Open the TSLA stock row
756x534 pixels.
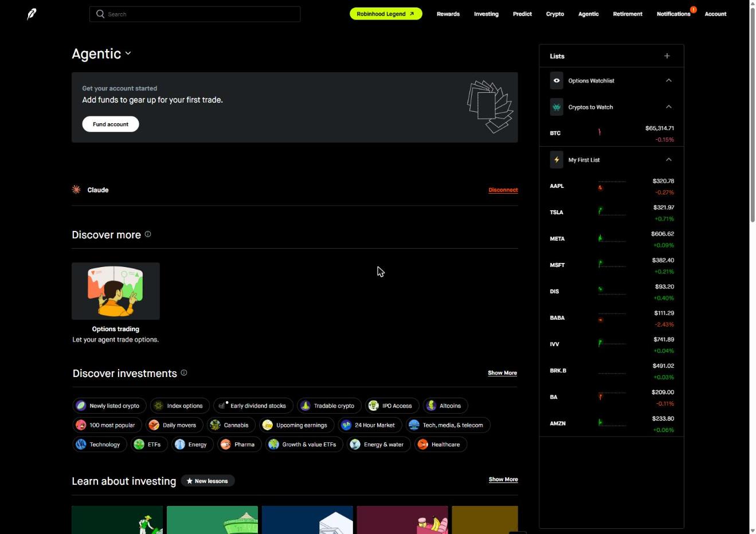tap(612, 213)
